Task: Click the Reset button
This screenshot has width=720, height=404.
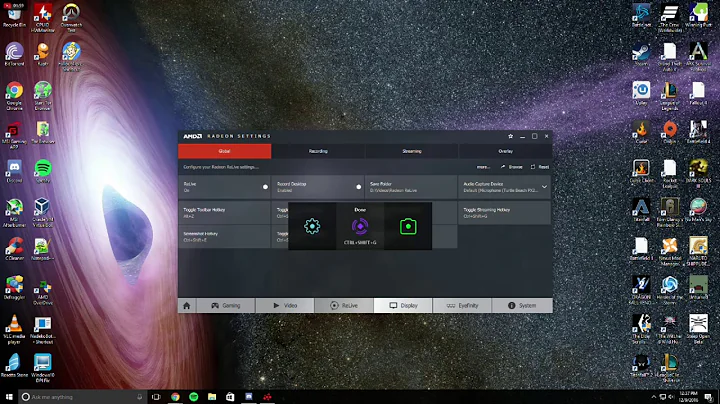Action: 540,167
